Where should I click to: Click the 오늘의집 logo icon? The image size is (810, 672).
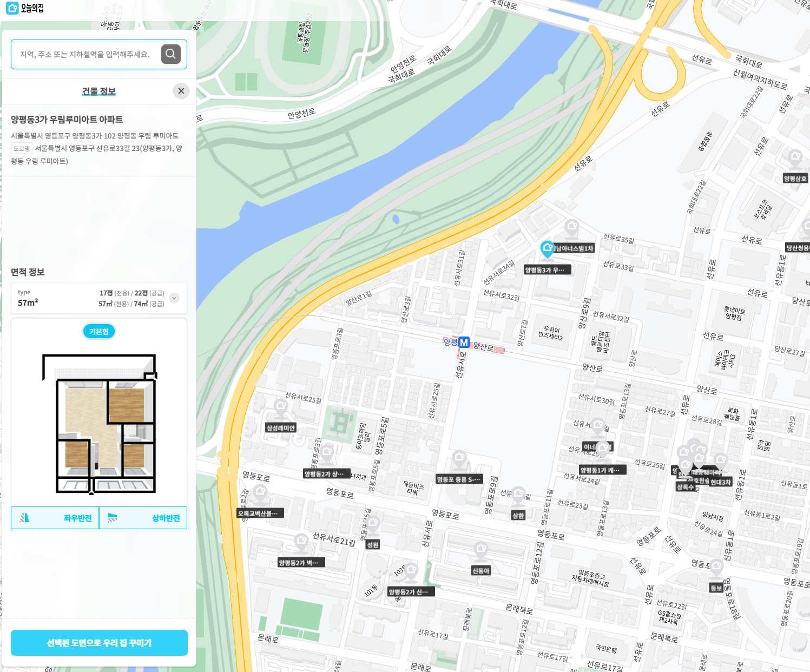[x=12, y=8]
